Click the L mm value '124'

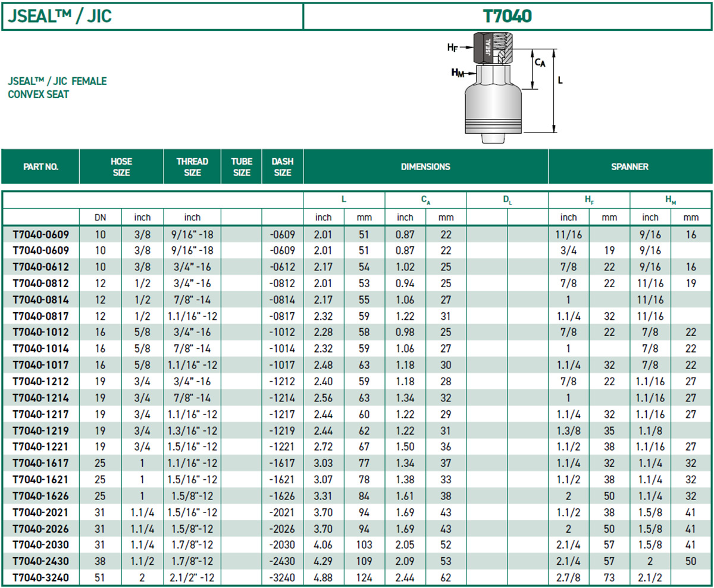[x=364, y=577]
